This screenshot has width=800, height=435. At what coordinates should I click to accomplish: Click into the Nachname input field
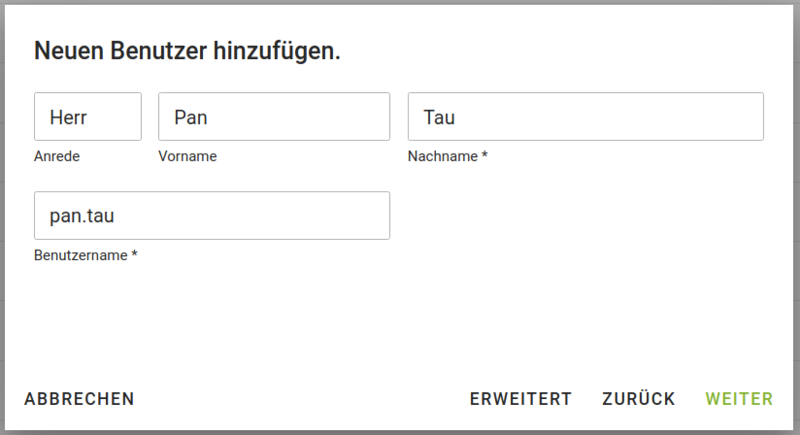click(585, 117)
